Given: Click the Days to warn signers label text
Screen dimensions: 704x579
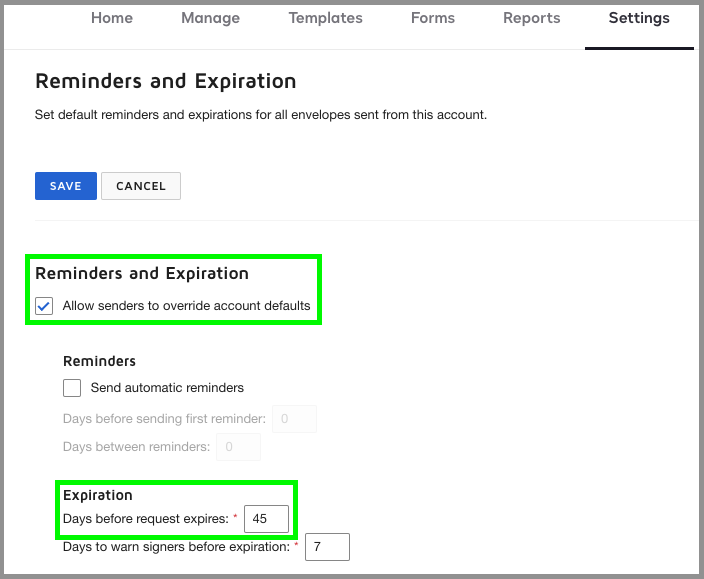Looking at the screenshot, I should 176,547.
